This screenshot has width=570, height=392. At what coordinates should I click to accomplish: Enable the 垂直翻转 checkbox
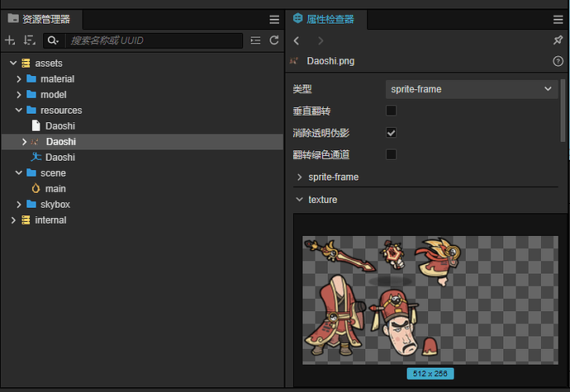click(391, 111)
